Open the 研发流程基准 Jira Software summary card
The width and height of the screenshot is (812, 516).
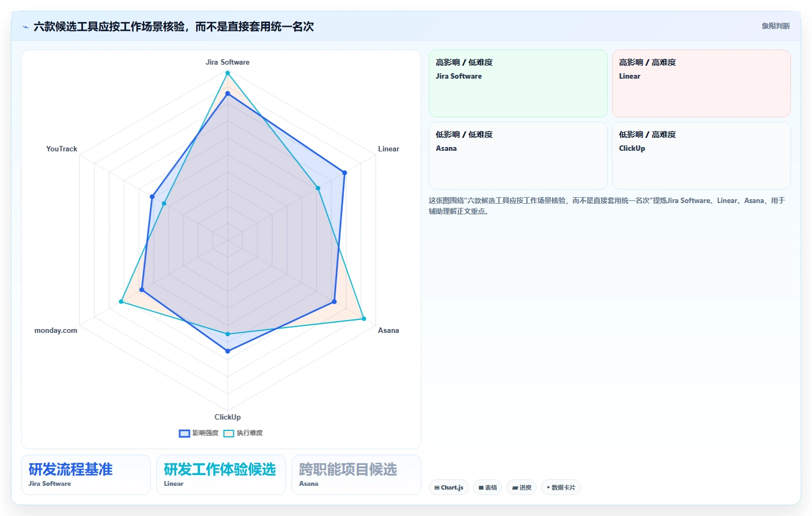86,475
